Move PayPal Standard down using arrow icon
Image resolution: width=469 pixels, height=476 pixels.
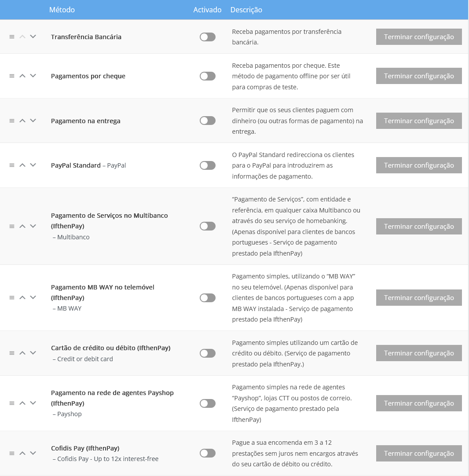[33, 165]
